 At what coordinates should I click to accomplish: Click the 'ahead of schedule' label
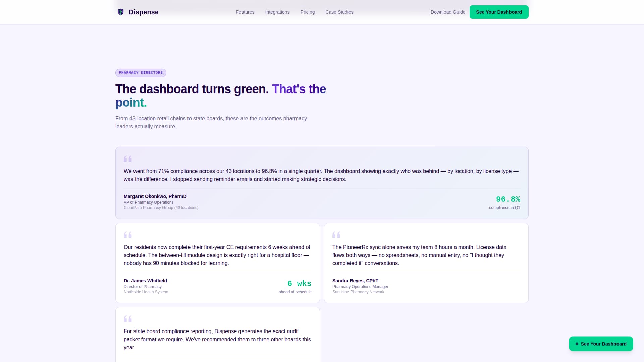(295, 292)
